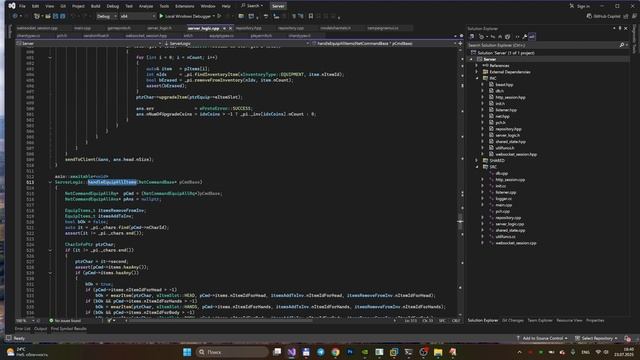Open the Build menu
The height and width of the screenshot is (360, 640).
coord(96,6)
